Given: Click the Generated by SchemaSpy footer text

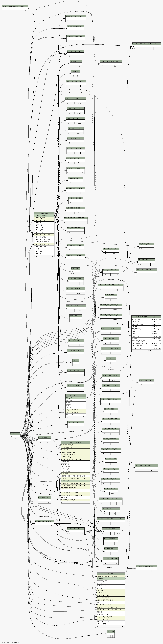Looking at the screenshot, I should (10, 642).
